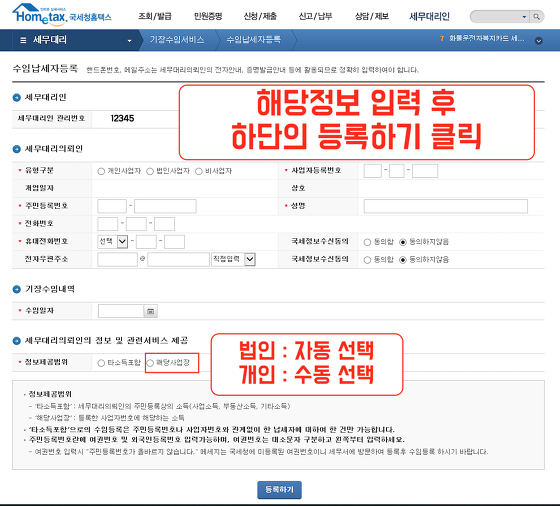560x506 pixels.
Task: Open the search box dropdown arrow
Action: point(524,16)
